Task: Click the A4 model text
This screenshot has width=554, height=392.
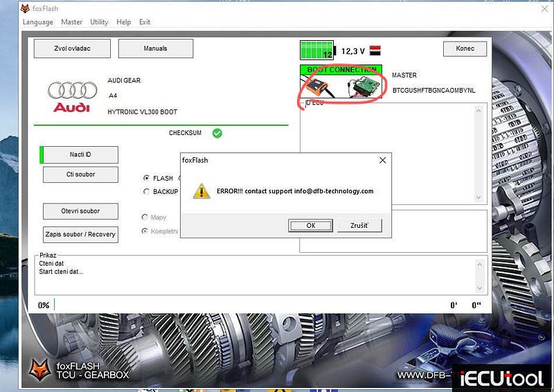Action: 113,96
